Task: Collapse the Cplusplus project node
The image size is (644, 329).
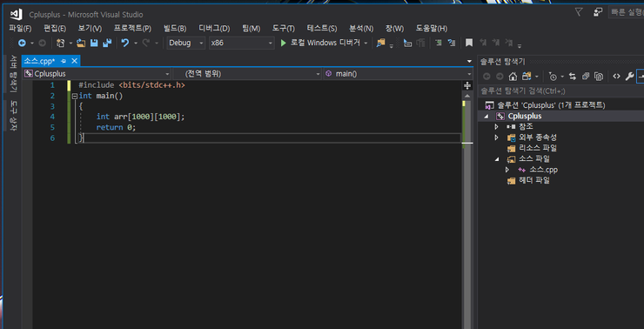Action: pyautogui.click(x=486, y=117)
